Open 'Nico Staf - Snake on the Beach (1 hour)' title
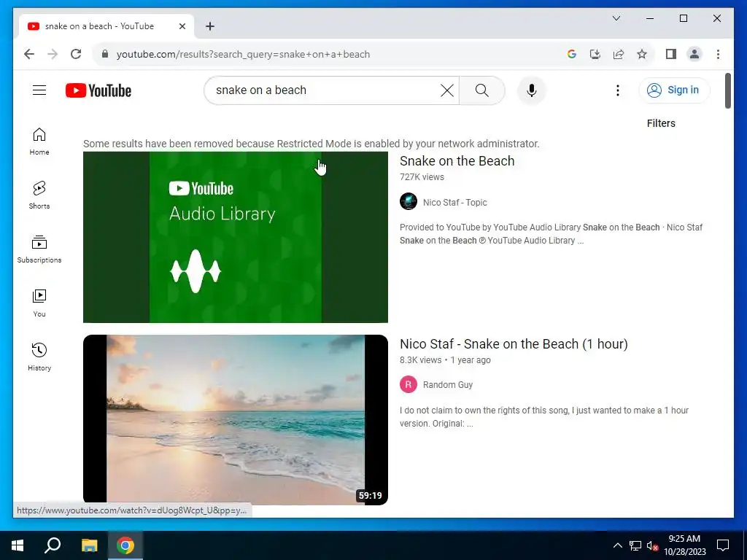Viewport: 747px width, 560px height. 514,344
